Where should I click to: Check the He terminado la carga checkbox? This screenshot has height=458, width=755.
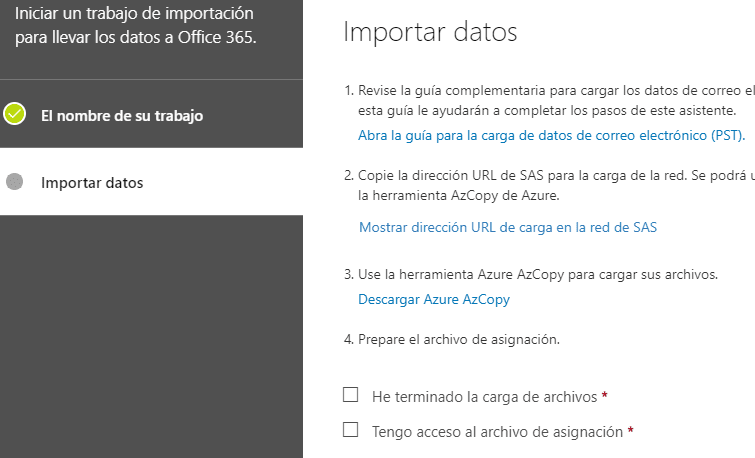click(351, 394)
